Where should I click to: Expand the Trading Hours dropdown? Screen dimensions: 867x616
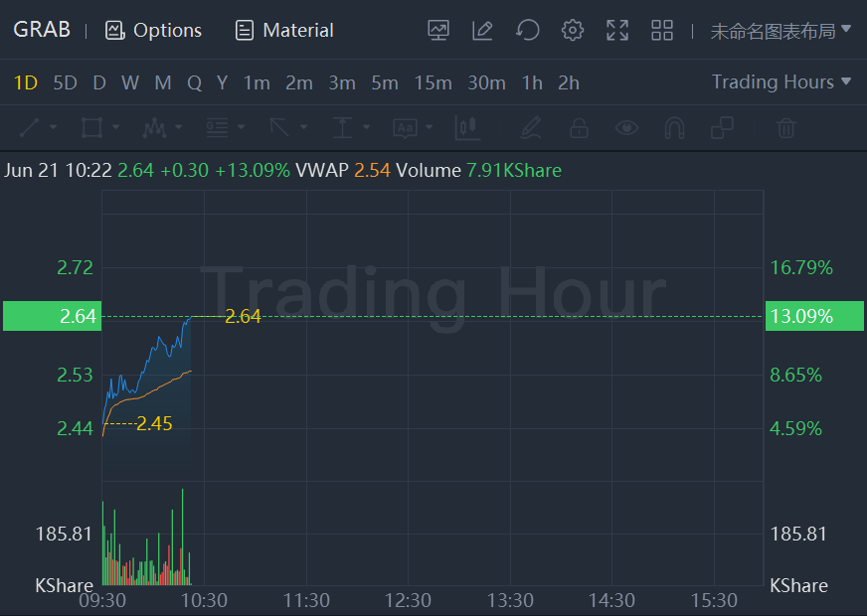[x=781, y=82]
